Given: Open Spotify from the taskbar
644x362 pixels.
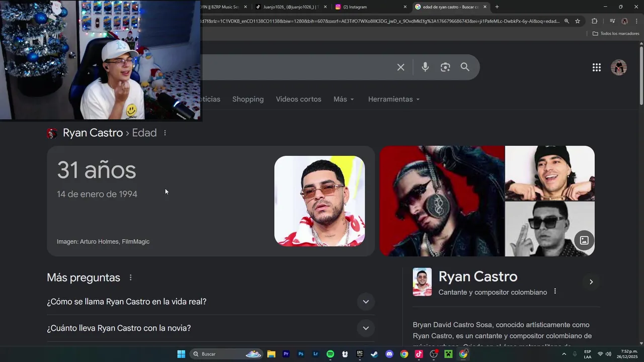Looking at the screenshot, I should [x=330, y=354].
